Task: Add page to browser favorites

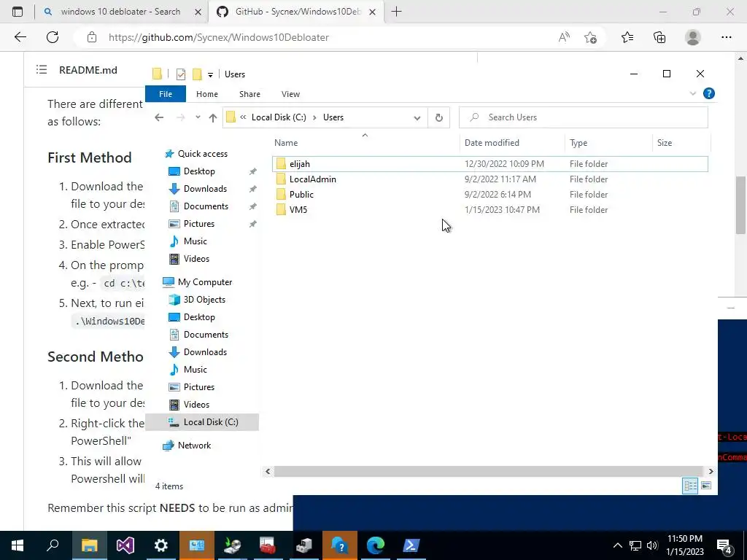Action: tap(590, 38)
